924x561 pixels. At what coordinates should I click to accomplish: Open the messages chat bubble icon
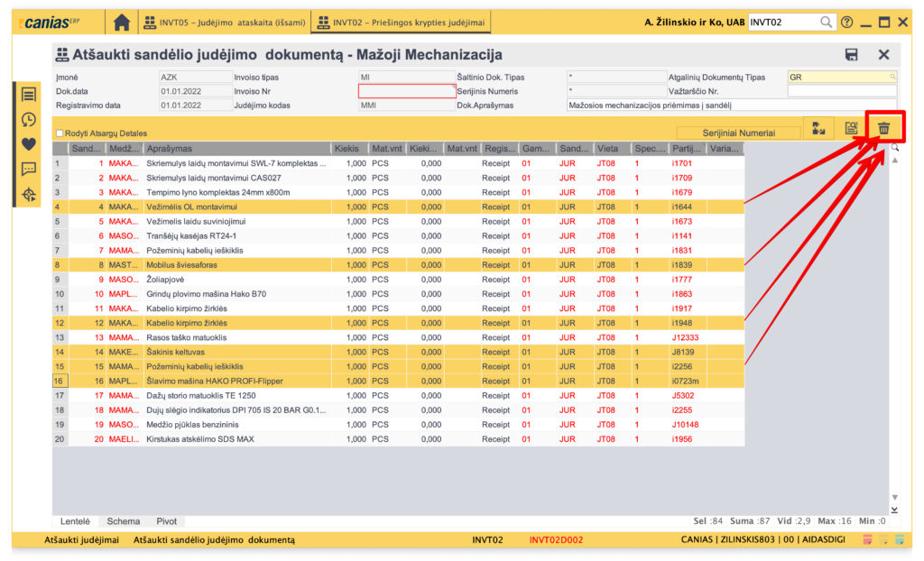29,170
